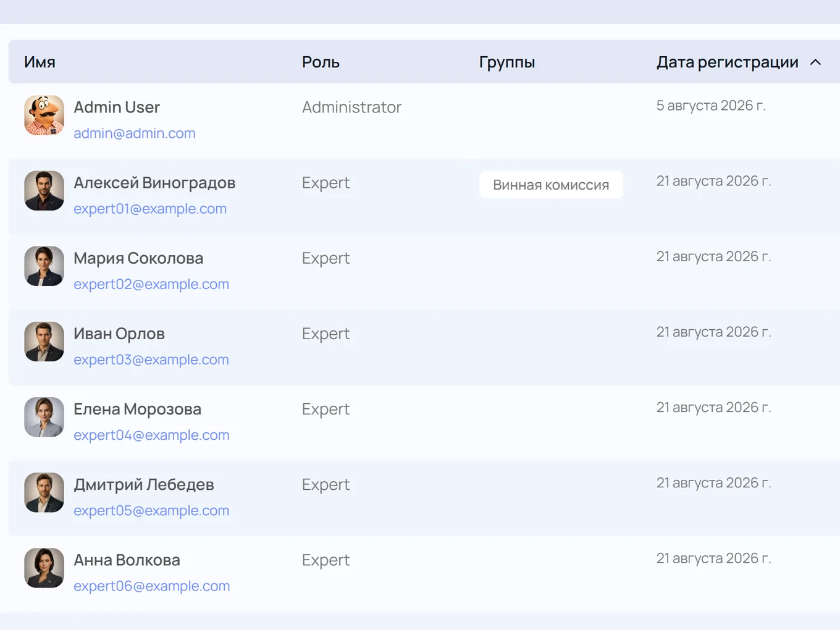This screenshot has width=840, height=630.
Task: Click the name Дмитрий Лебедев
Action: coord(144,485)
